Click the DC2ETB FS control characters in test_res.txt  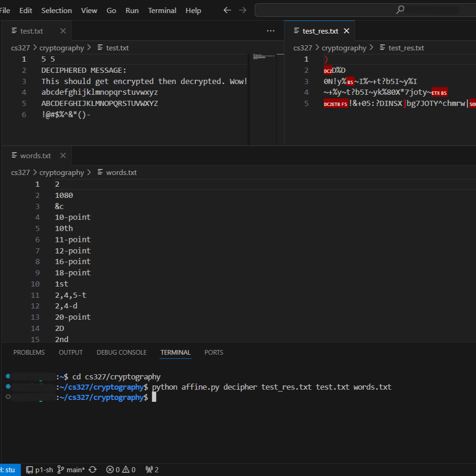[x=336, y=104]
